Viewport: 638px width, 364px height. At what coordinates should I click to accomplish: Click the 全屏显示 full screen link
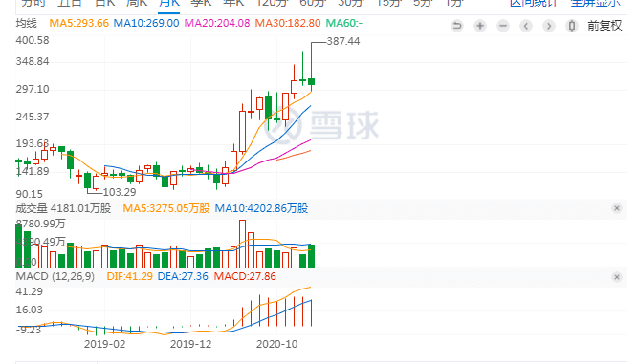point(595,3)
